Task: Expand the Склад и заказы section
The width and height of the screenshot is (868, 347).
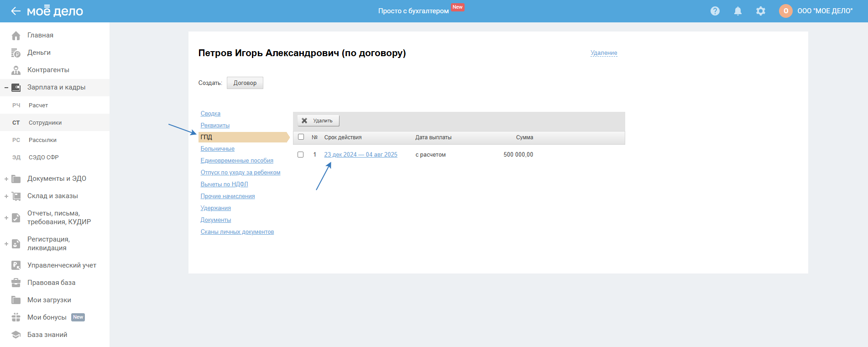Action: point(6,196)
